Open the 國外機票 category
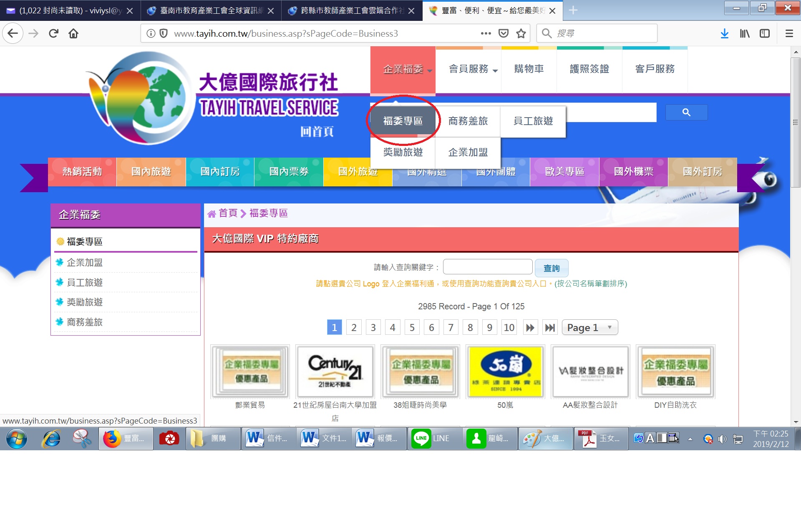The height and width of the screenshot is (532, 801). 633,172
